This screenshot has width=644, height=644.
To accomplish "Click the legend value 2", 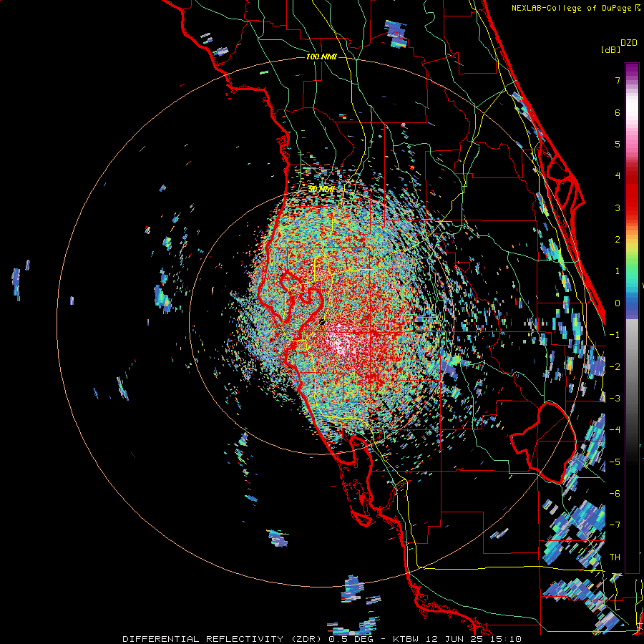I will (x=618, y=240).
